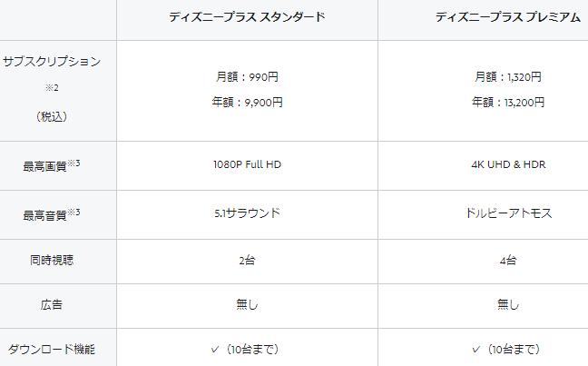Click the 広告 row label
Viewport: 588px width, 366px height.
(52, 304)
